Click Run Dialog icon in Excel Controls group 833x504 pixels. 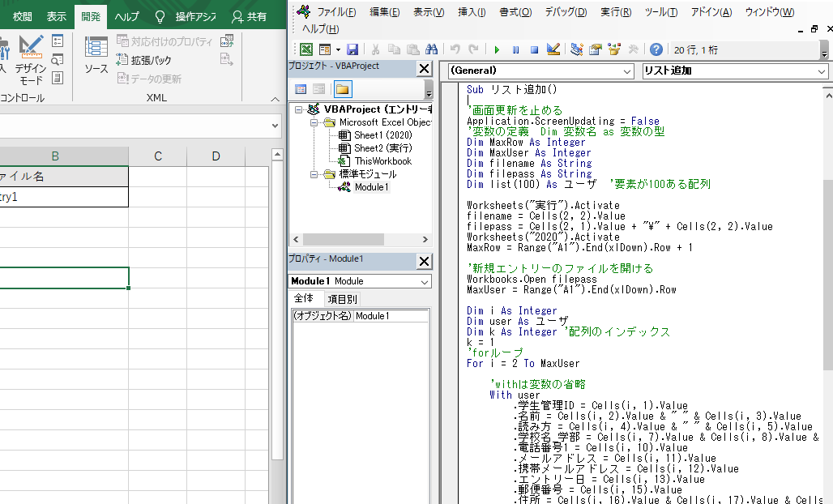point(58,78)
